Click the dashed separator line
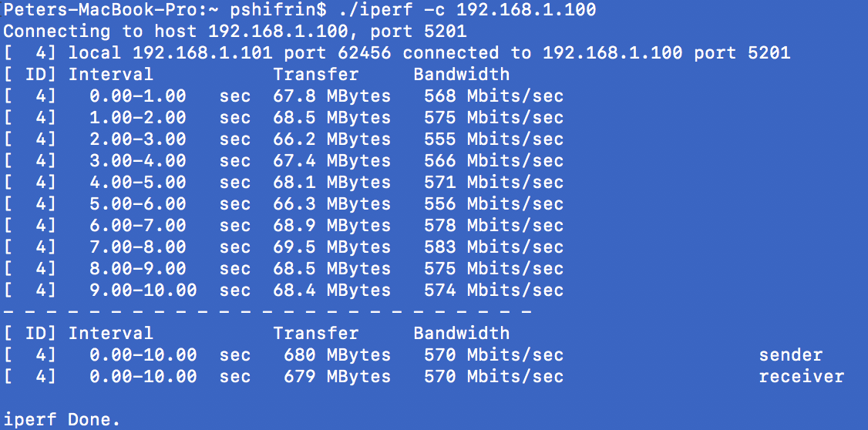Viewport: 868px width, 430px height. tap(267, 312)
